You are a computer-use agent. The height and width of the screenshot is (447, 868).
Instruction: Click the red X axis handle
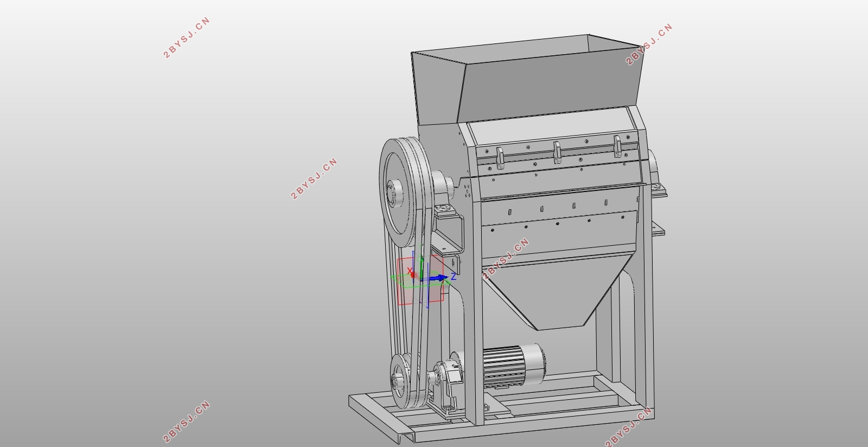pos(413,276)
